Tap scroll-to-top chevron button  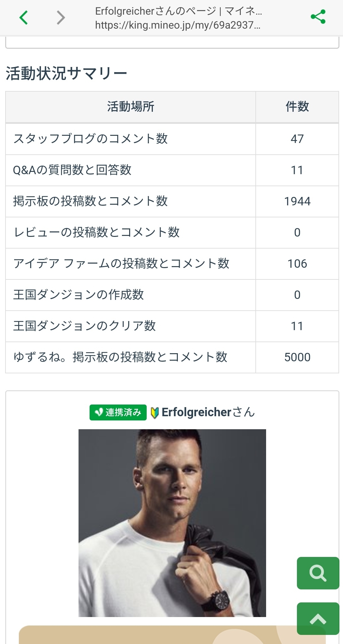click(318, 618)
